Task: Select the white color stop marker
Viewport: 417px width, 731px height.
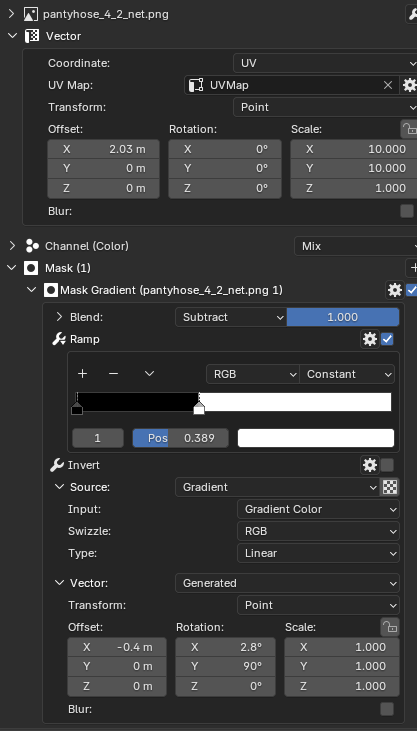Action: [x=199, y=409]
